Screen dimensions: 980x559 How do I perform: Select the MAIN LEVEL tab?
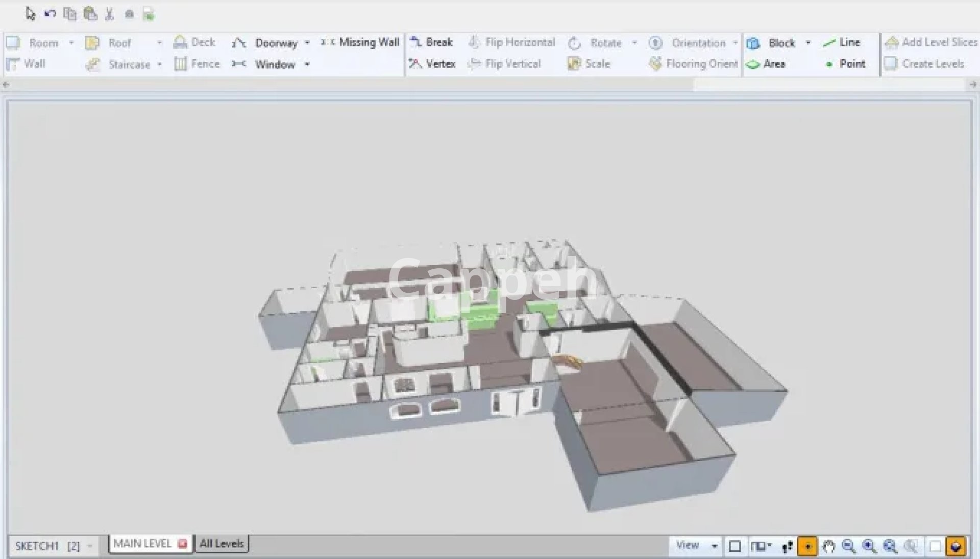[143, 544]
